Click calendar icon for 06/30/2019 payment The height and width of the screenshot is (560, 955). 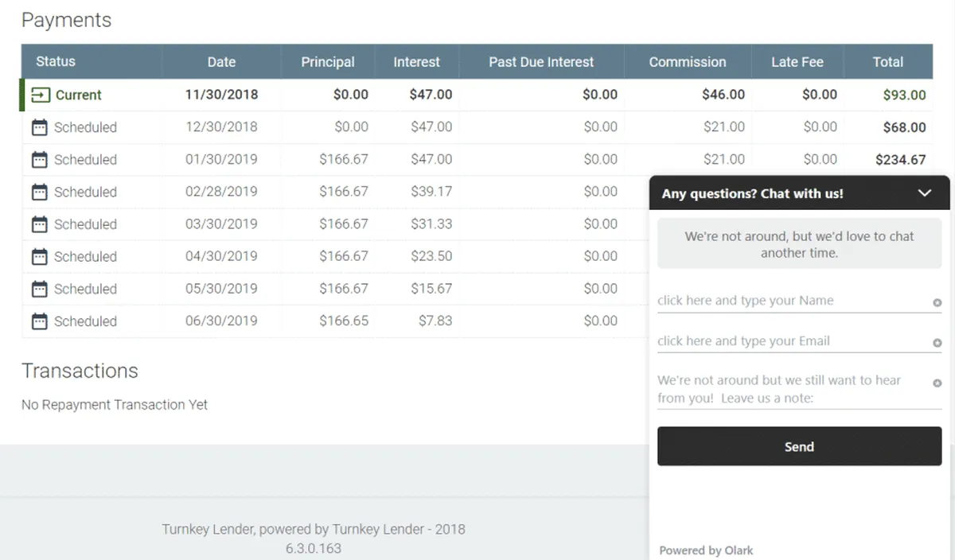coord(39,321)
